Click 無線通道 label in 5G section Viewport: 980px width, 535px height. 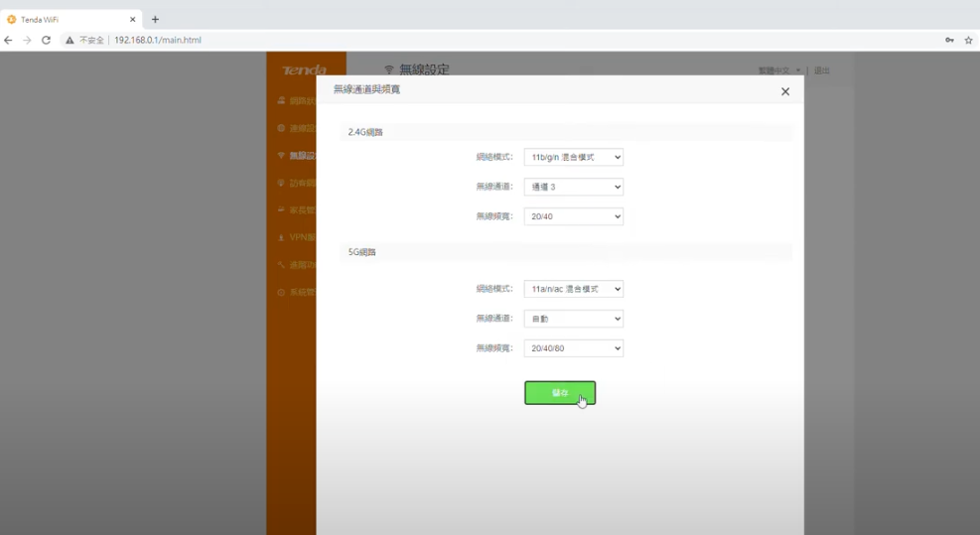tap(494, 319)
